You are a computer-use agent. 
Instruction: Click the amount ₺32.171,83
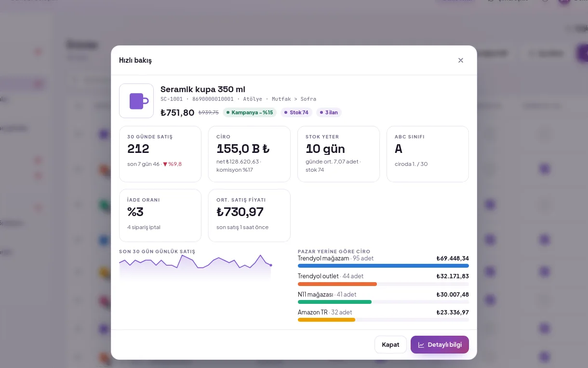click(453, 276)
